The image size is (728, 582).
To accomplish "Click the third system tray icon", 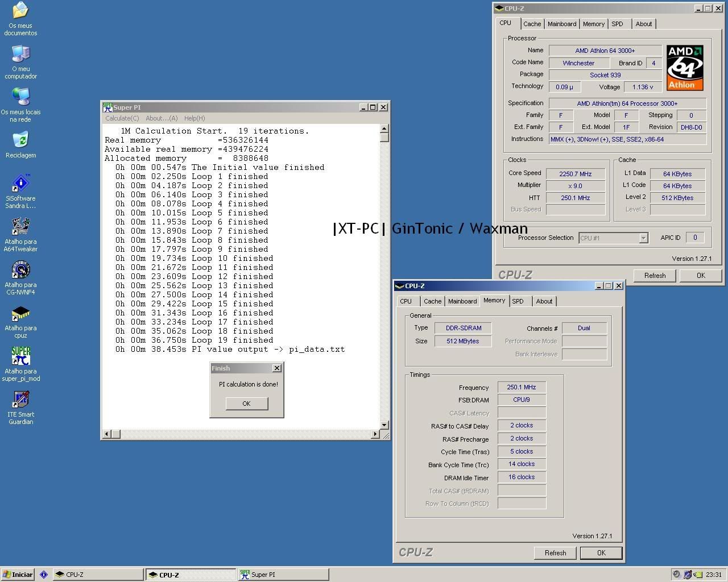I will coord(697,575).
